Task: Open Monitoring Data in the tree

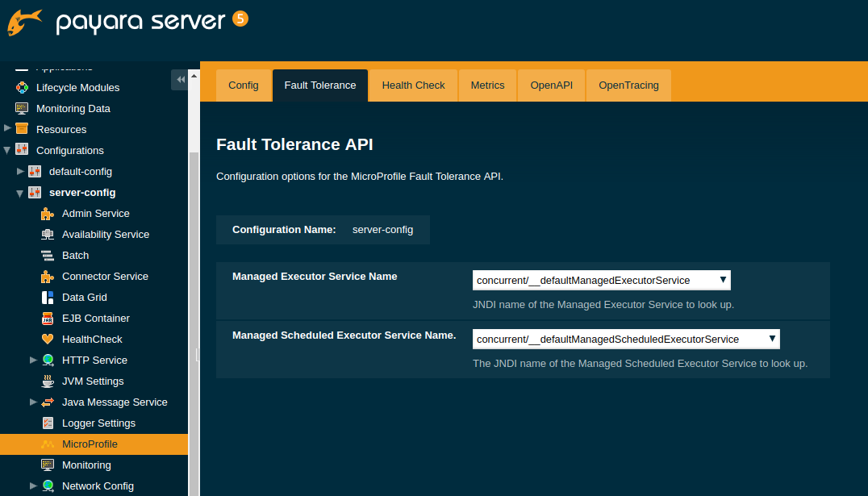Action: coord(73,109)
